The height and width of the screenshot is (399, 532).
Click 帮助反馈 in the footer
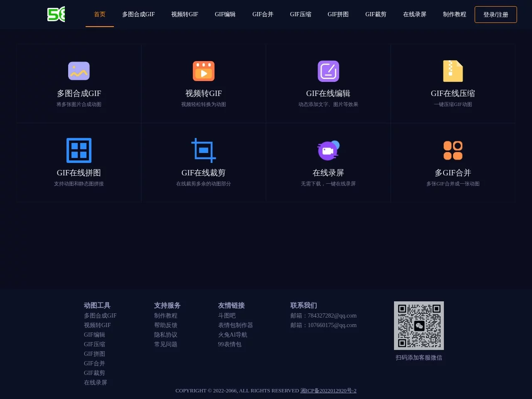click(166, 325)
